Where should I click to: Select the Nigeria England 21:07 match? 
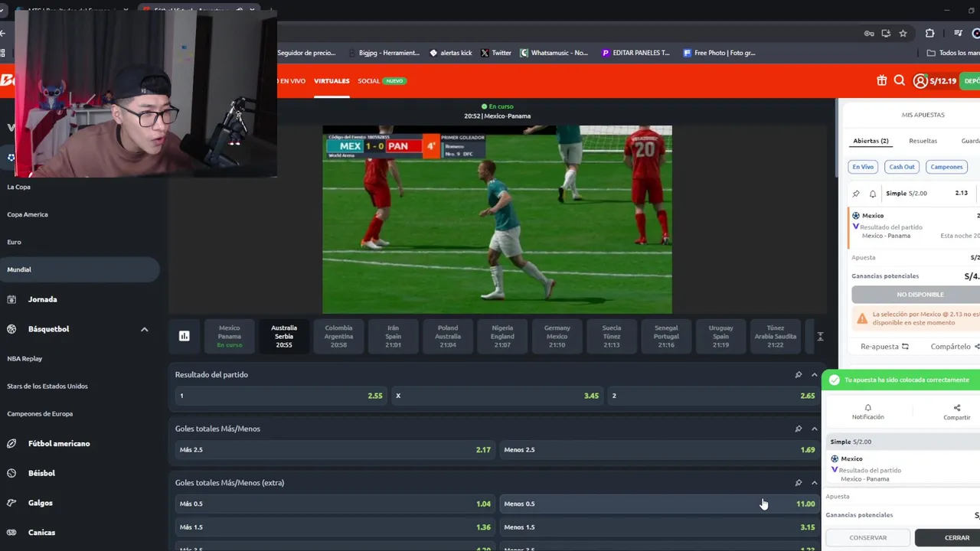tap(502, 336)
